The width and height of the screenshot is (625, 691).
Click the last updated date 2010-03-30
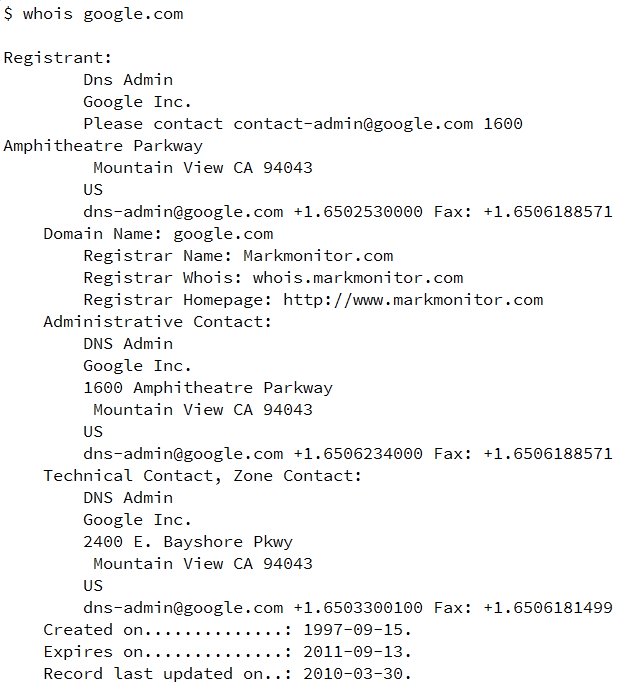357,674
